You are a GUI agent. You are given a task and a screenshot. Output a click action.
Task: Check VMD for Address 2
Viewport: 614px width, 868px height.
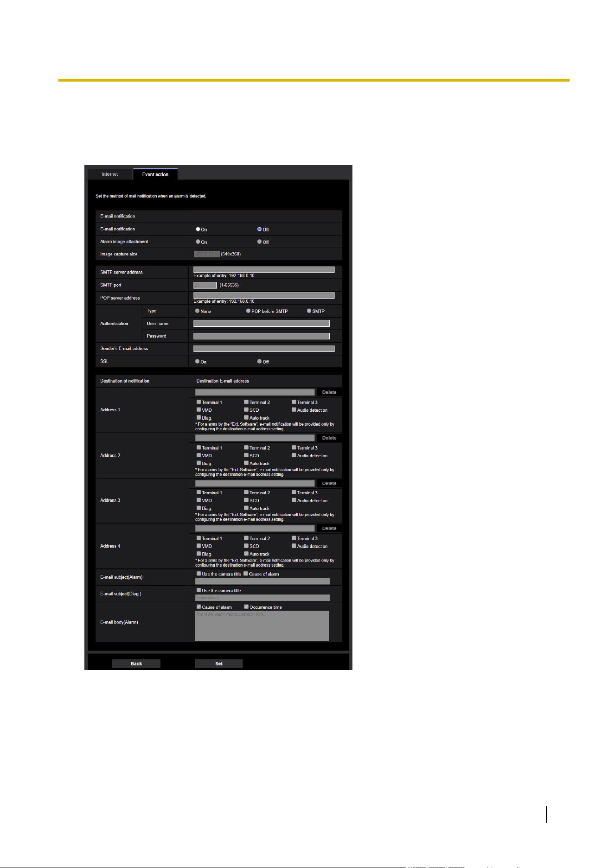(x=198, y=455)
